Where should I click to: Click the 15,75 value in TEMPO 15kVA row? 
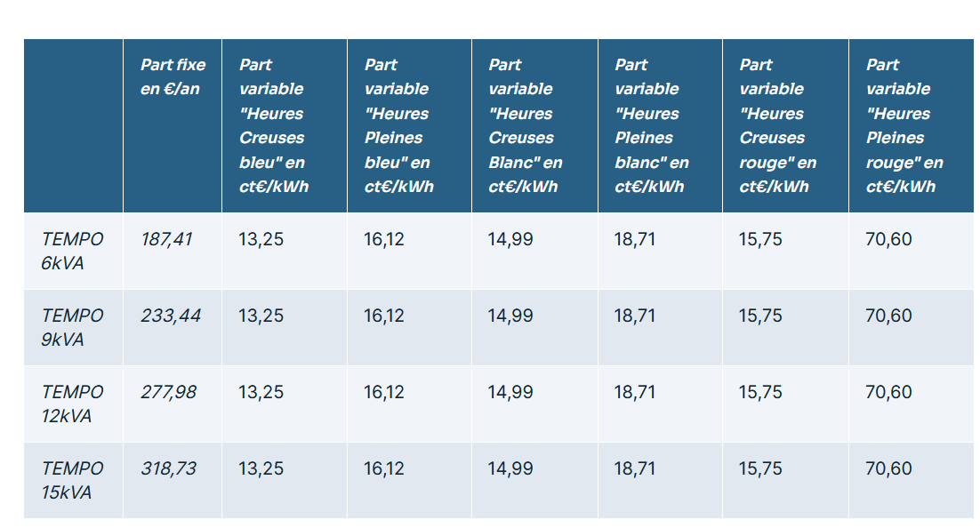761,468
